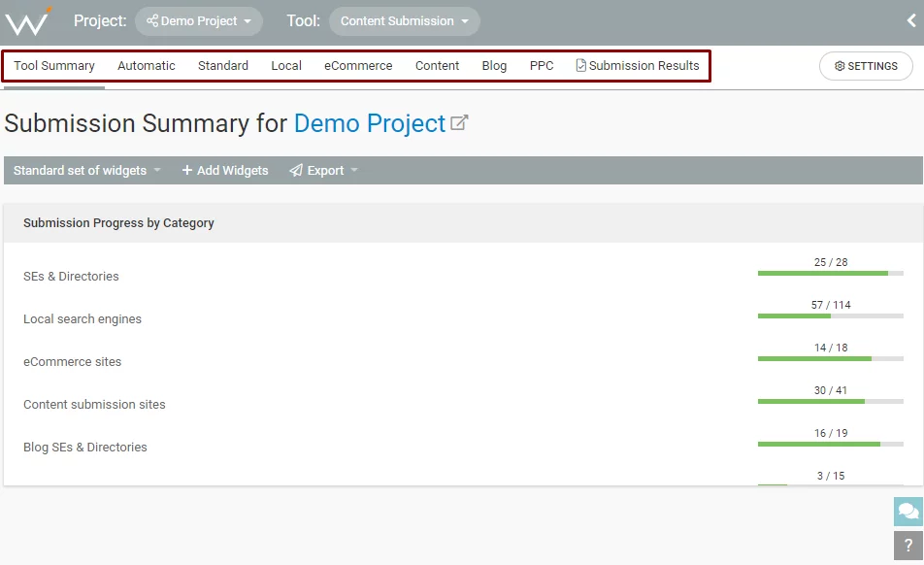Click the 16 / 19 count value
Screen dimensions: 924x565
(x=831, y=433)
